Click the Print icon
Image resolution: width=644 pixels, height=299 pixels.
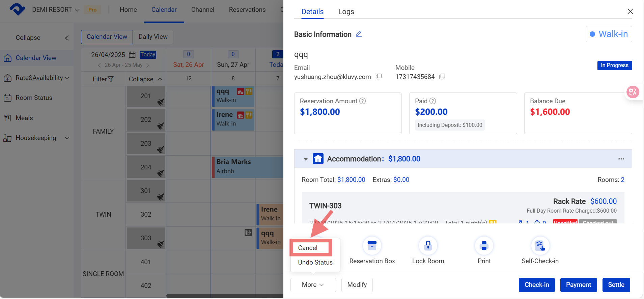pos(484,246)
